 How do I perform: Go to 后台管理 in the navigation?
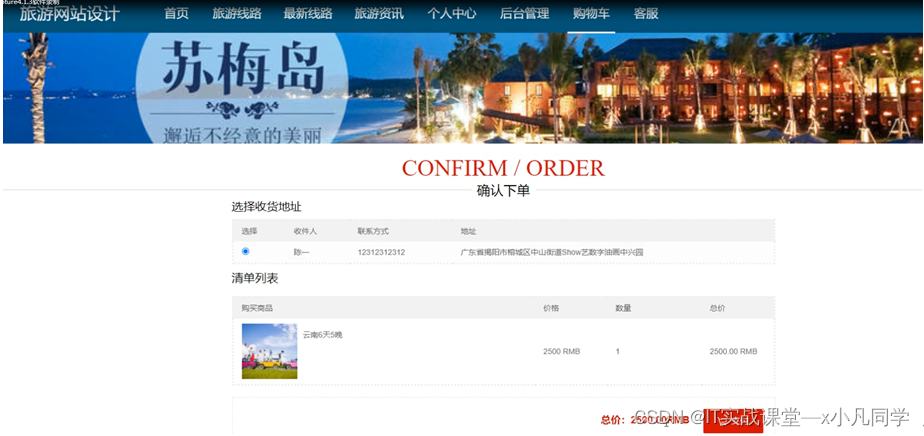(x=524, y=14)
